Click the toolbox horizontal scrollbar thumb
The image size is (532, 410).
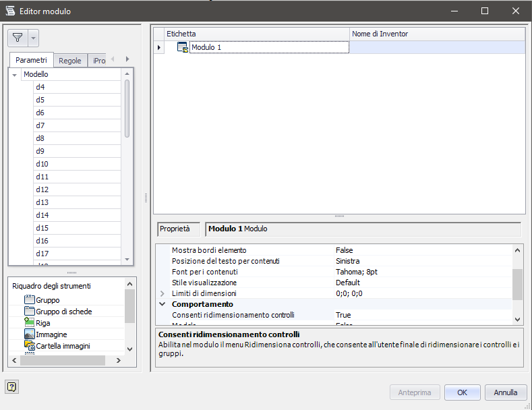pos(63,361)
